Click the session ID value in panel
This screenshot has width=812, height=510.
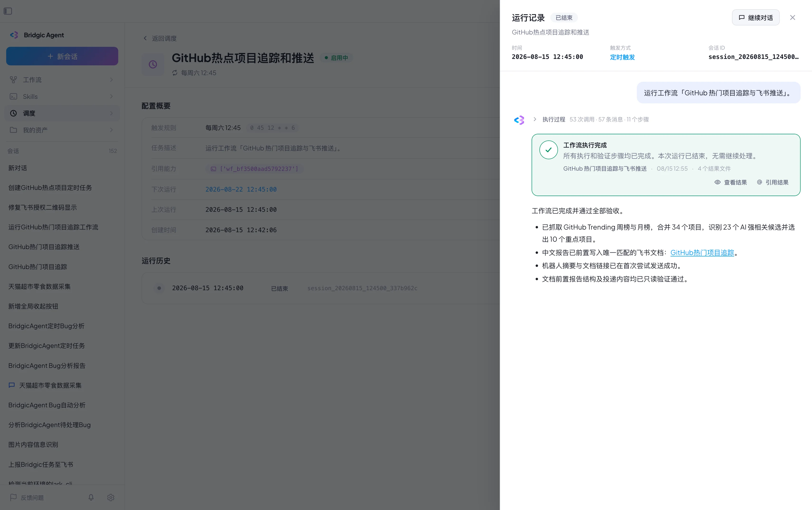[753, 57]
